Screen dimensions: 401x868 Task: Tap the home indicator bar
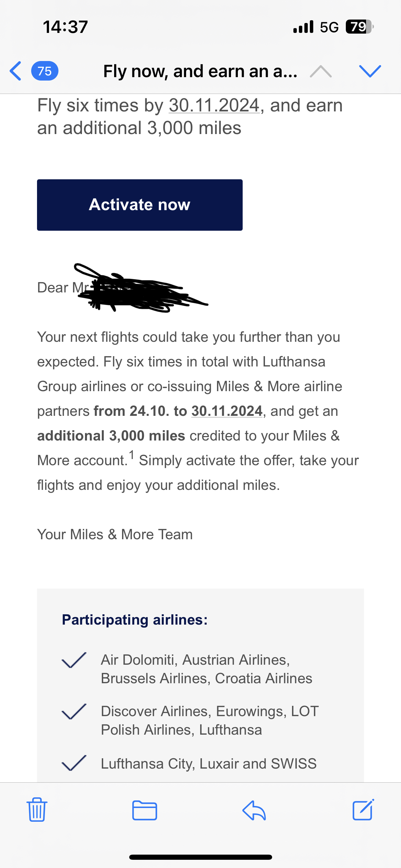(200, 857)
